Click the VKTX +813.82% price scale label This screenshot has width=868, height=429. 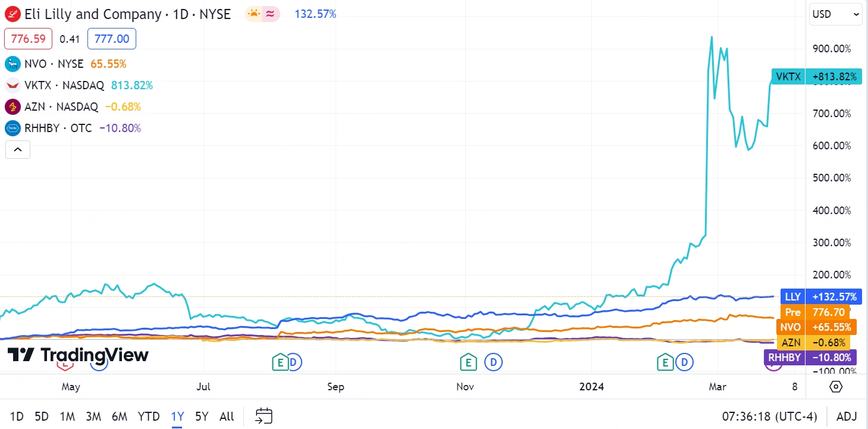click(x=816, y=76)
